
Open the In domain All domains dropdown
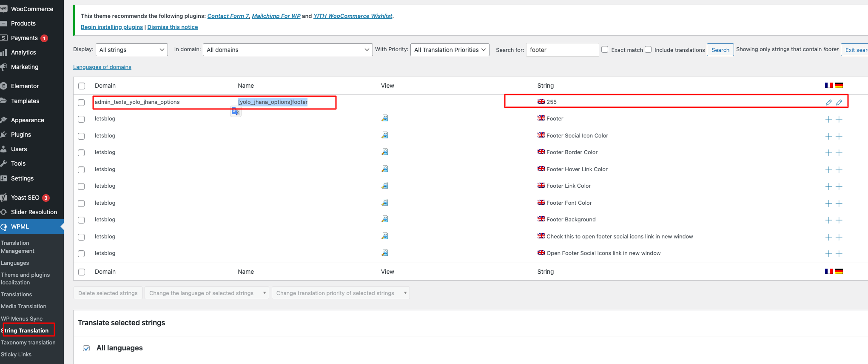[288, 50]
